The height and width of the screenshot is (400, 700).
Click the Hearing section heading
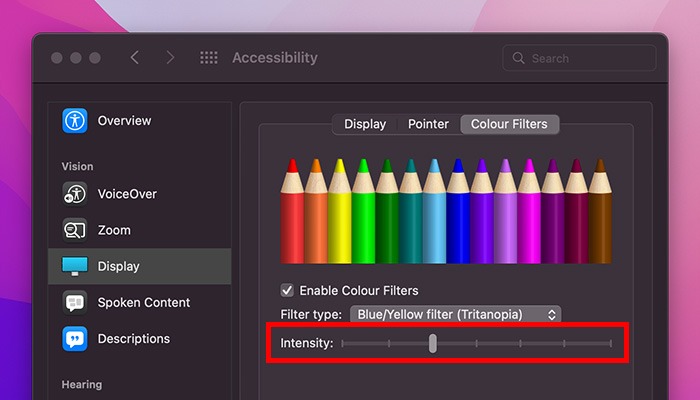coord(82,384)
